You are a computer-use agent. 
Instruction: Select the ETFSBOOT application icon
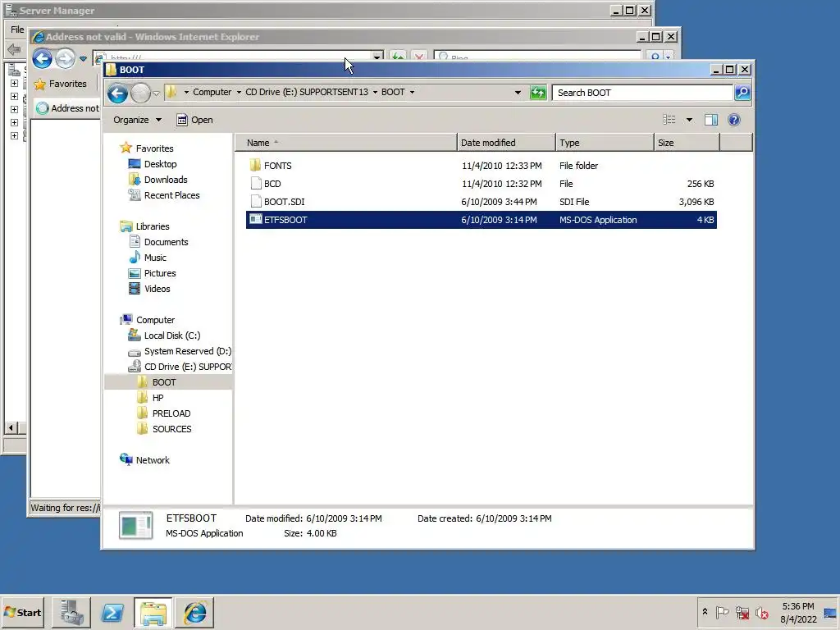[256, 220]
